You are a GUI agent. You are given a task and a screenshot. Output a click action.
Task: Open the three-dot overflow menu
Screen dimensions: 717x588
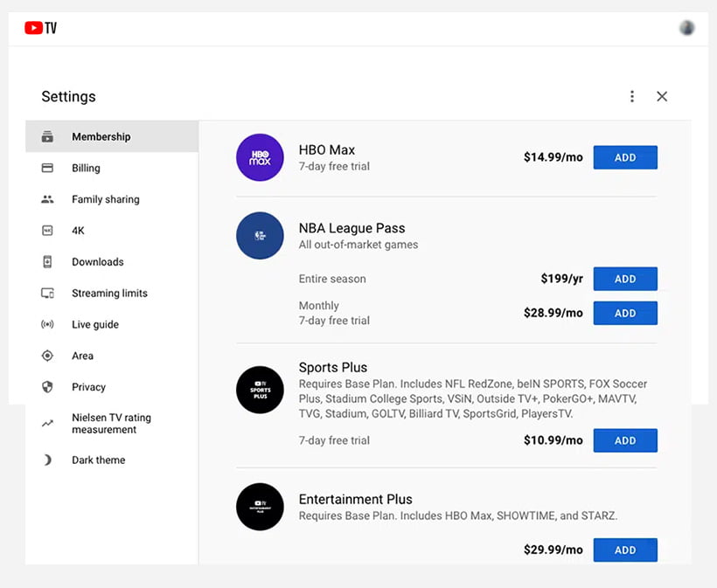coord(632,96)
